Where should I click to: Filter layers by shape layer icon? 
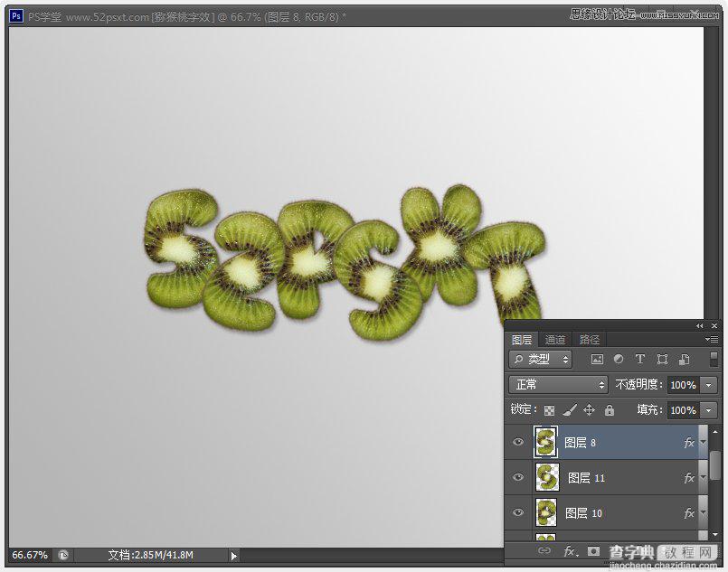tap(663, 359)
